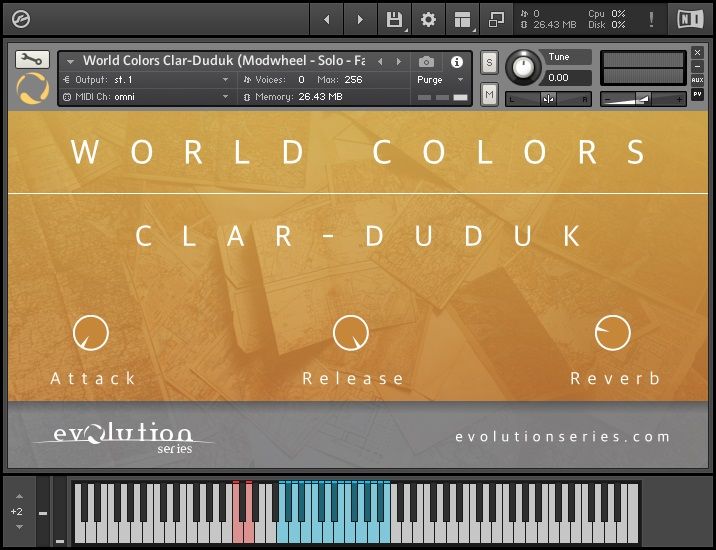The image size is (716, 550).
Task: Click the evolutionseries.com link
Action: 562,437
